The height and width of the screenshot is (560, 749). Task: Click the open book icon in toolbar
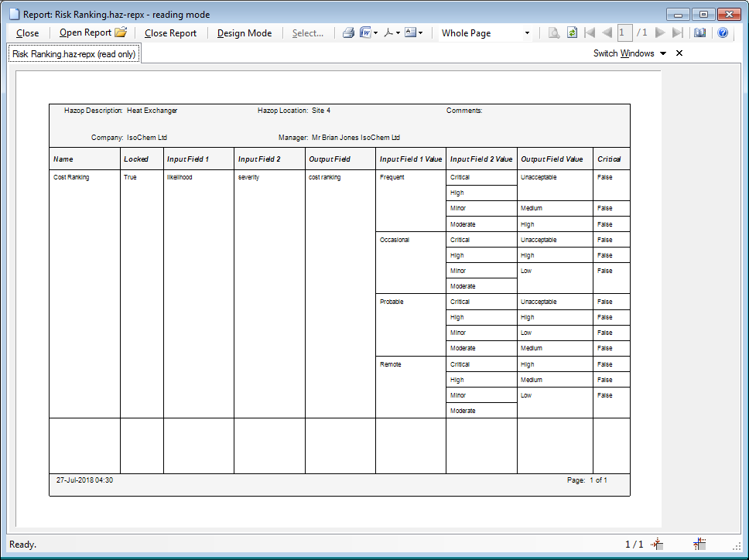[x=699, y=32]
